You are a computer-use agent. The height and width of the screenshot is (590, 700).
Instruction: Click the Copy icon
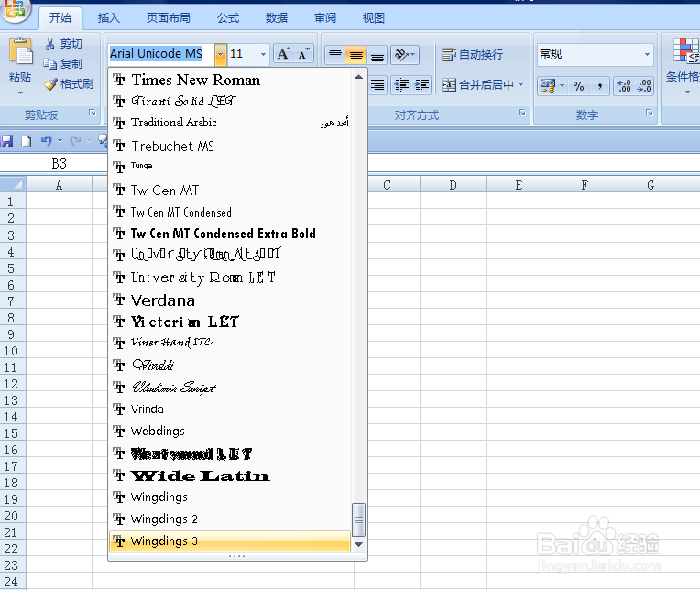[x=50, y=64]
